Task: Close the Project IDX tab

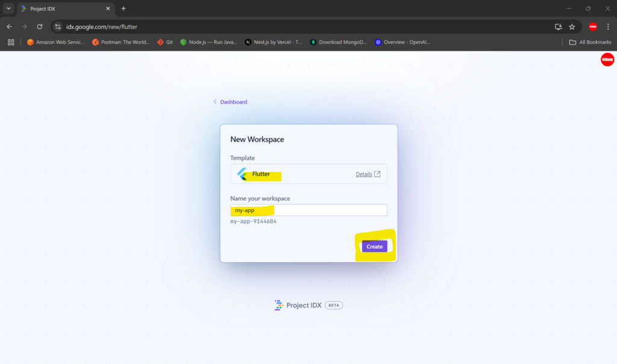Action: point(108,8)
